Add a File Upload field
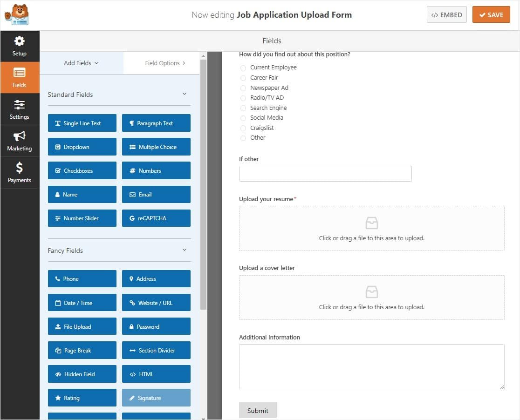Viewport: 520px width, 420px height. [82, 326]
